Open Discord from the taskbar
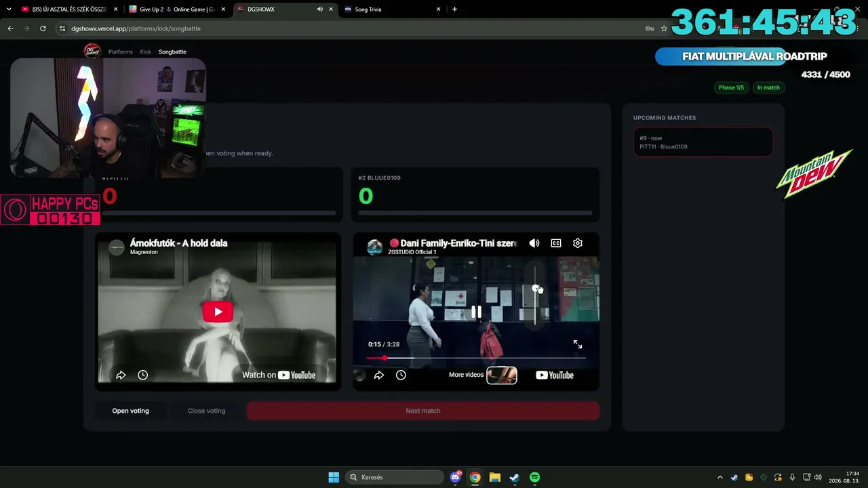The width and height of the screenshot is (868, 488). [x=456, y=477]
